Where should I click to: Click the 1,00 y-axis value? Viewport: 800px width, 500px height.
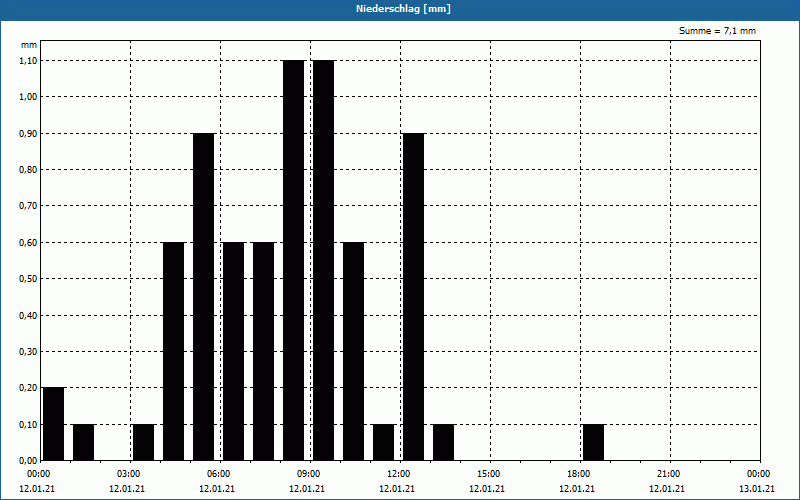(x=28, y=96)
